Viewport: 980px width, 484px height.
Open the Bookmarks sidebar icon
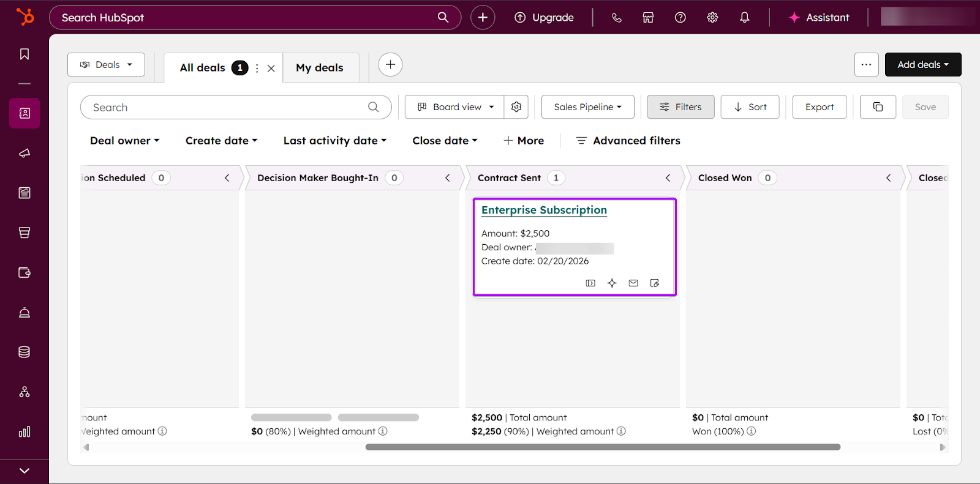coord(24,54)
